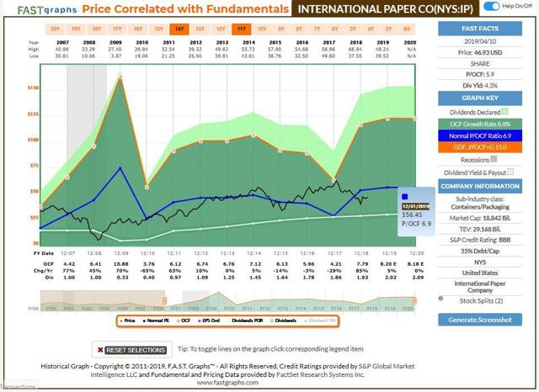539x392 pixels.
Task: Open the S&P Global Market Intelligence link
Action: click(x=253, y=370)
